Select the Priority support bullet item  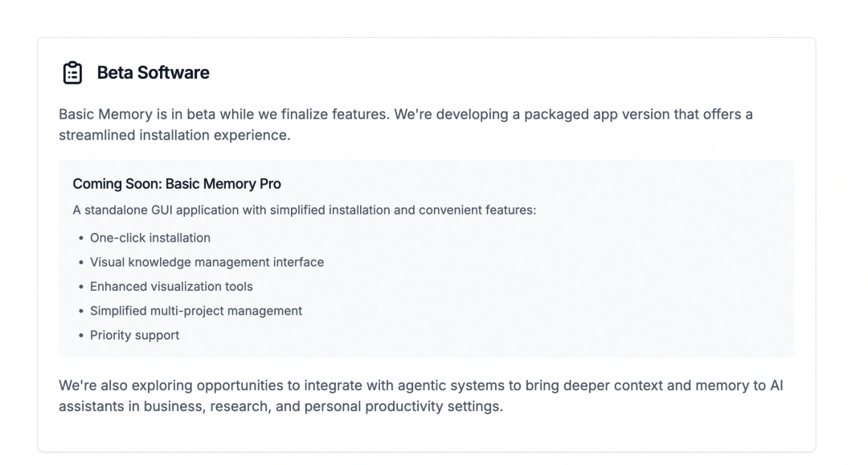pos(134,335)
